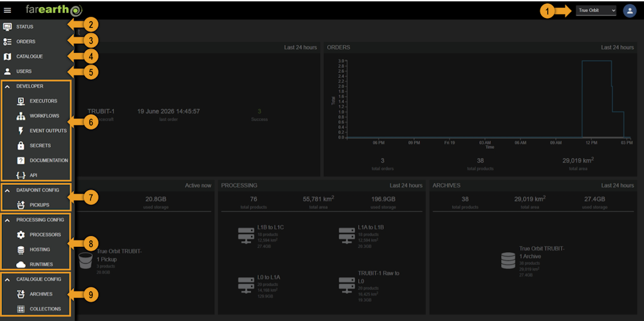The image size is (644, 321).
Task: Click the API braces icon
Action: click(21, 175)
